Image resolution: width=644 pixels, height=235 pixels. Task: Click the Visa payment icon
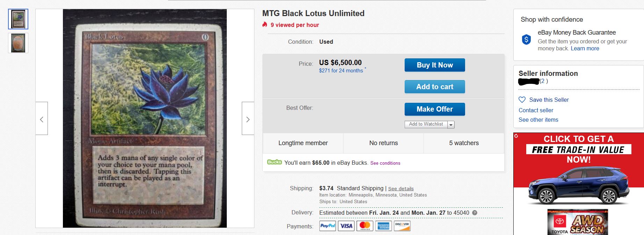tap(346, 226)
